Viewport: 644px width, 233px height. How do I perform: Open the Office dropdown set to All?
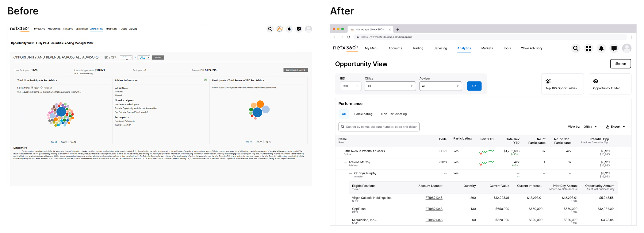(390, 86)
